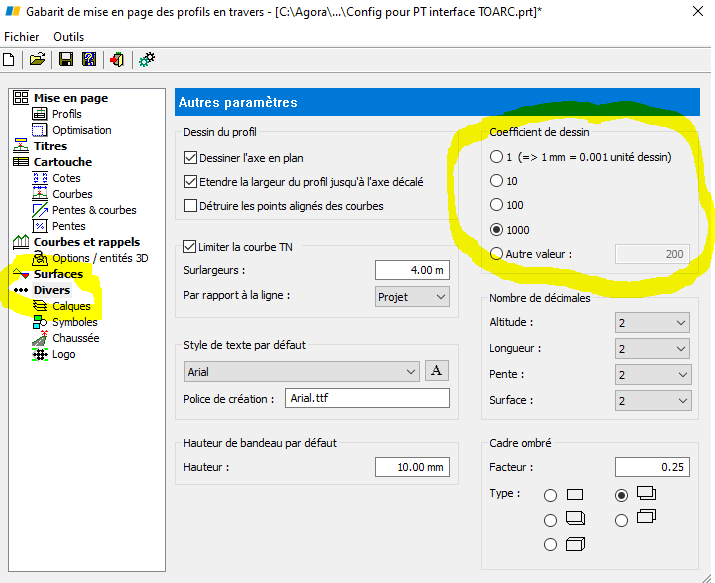The width and height of the screenshot is (715, 583).
Task: Open the Altitude decimals dropdown
Action: tap(652, 323)
